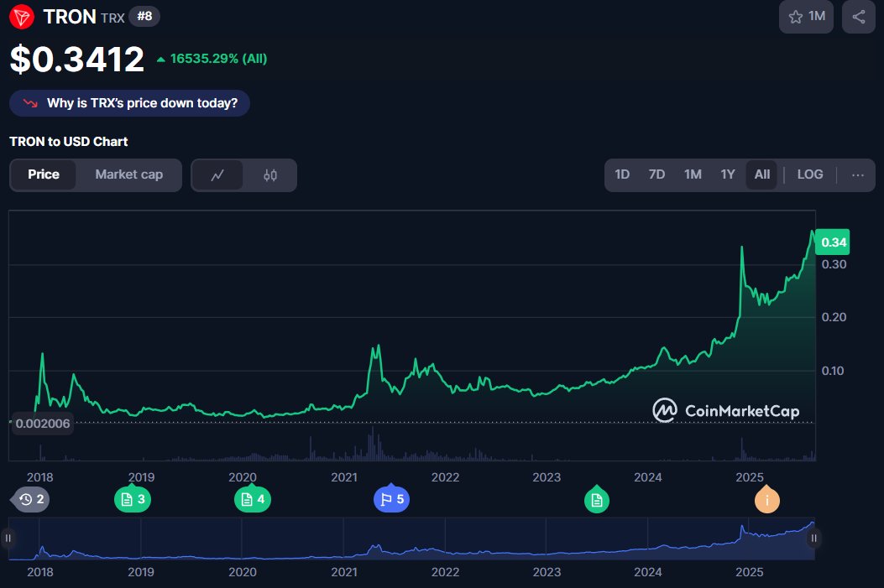884x588 pixels.
Task: Click the TRX ticker symbol text
Action: (x=112, y=18)
